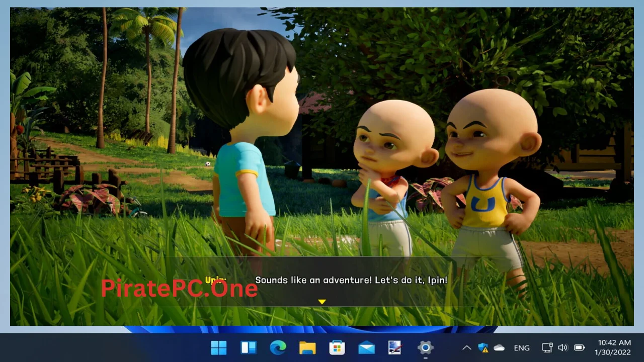Viewport: 644px width, 362px height.
Task: Click dialogue text 'Sounds like an adventure!'
Action: 314,280
